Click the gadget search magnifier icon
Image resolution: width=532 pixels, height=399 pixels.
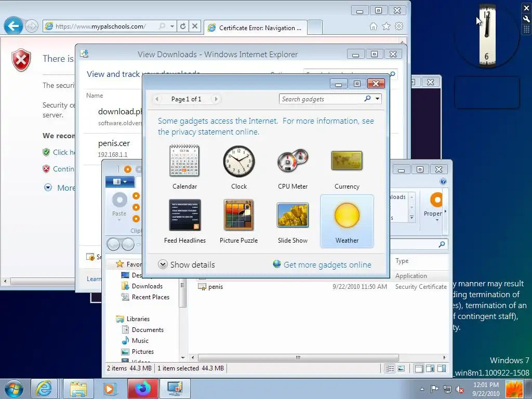[367, 99]
